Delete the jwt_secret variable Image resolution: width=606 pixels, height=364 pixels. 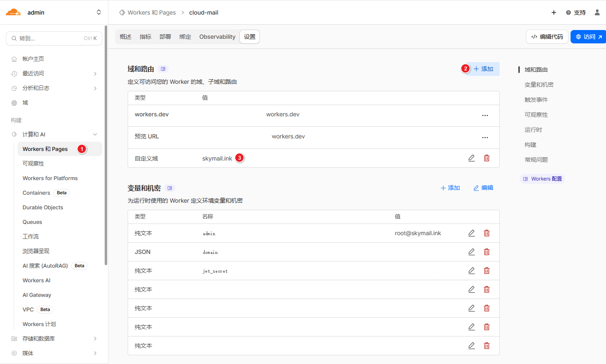pyautogui.click(x=486, y=271)
